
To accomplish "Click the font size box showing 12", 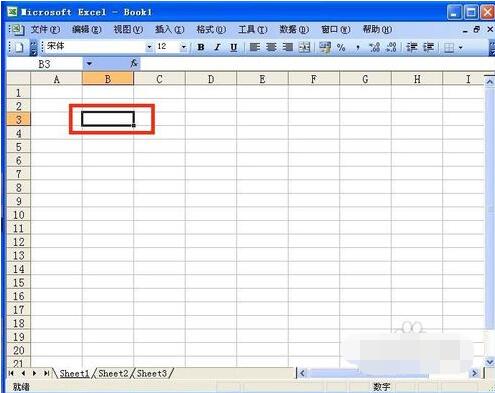I will tap(168, 47).
